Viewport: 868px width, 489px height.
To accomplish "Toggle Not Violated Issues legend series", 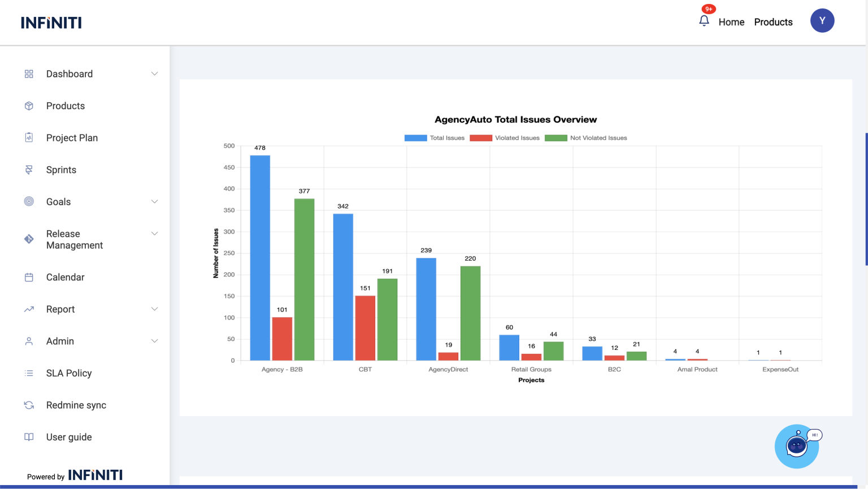I will coord(585,138).
